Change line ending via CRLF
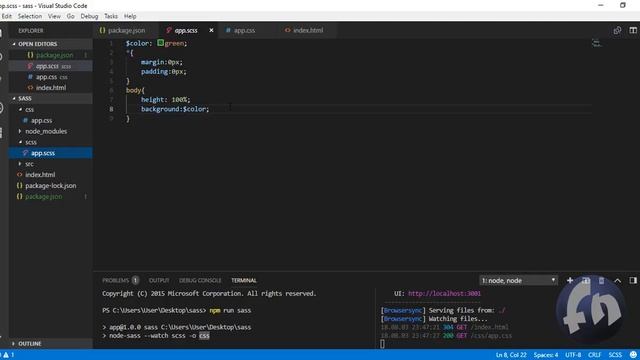 594,355
